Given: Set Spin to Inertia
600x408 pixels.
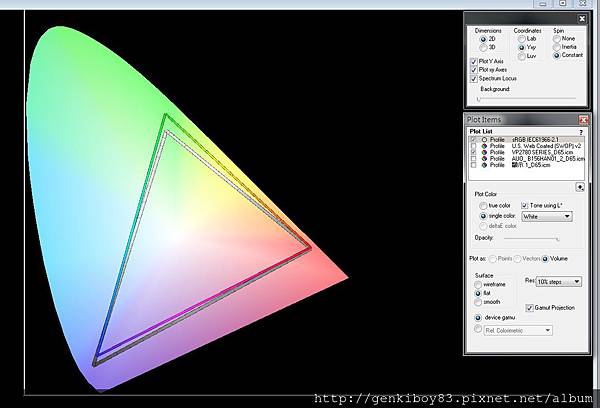Looking at the screenshot, I should pos(556,47).
